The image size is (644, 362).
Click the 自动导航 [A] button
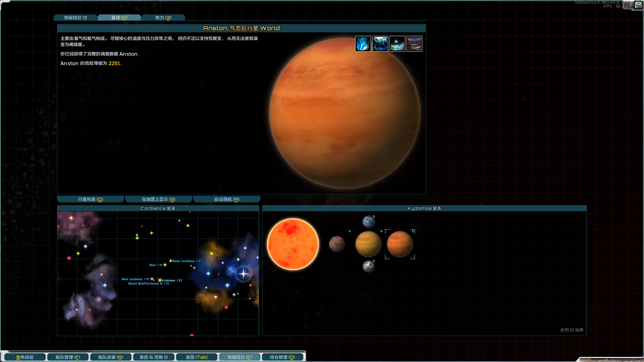[x=227, y=199]
